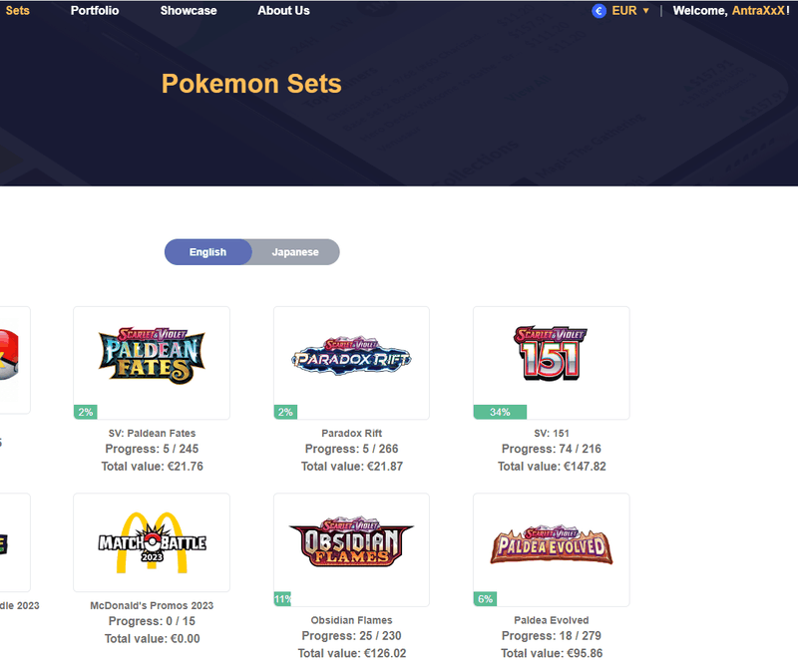
Task: Click the AntraXxX username link
Action: tap(759, 11)
